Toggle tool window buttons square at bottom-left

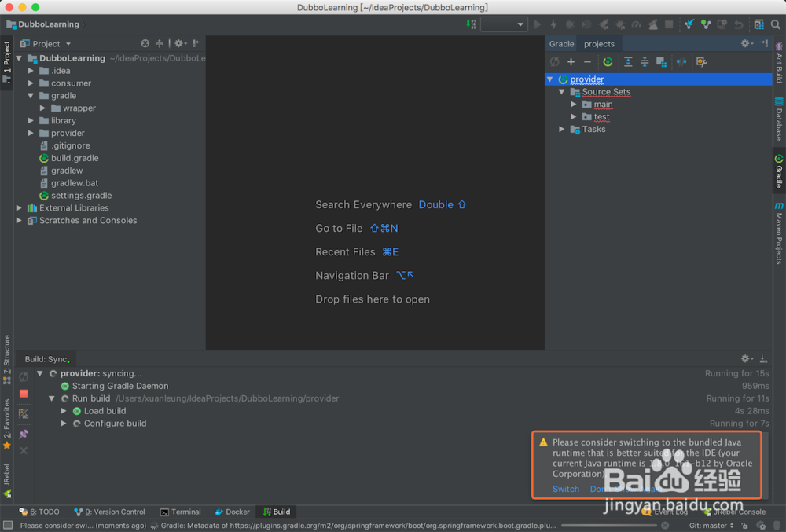coord(8,526)
